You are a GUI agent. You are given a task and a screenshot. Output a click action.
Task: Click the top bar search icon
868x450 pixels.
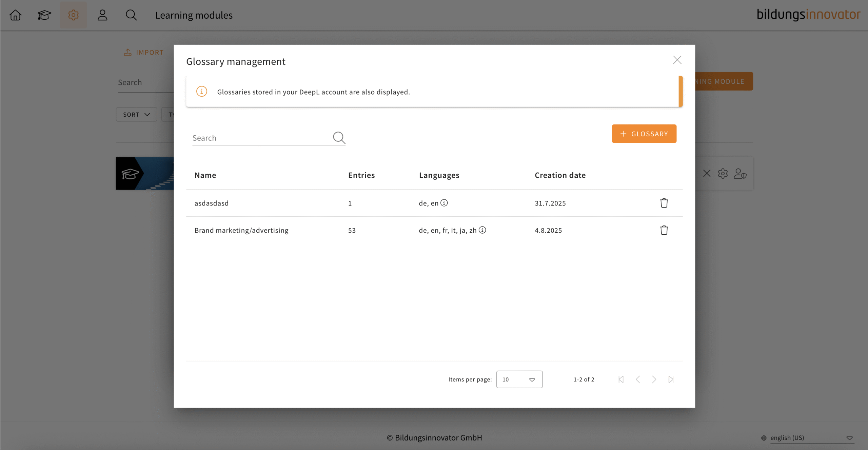click(x=131, y=15)
